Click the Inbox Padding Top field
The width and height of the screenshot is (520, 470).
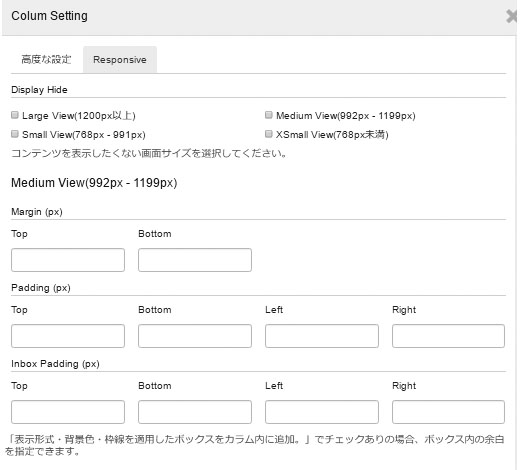coord(68,412)
